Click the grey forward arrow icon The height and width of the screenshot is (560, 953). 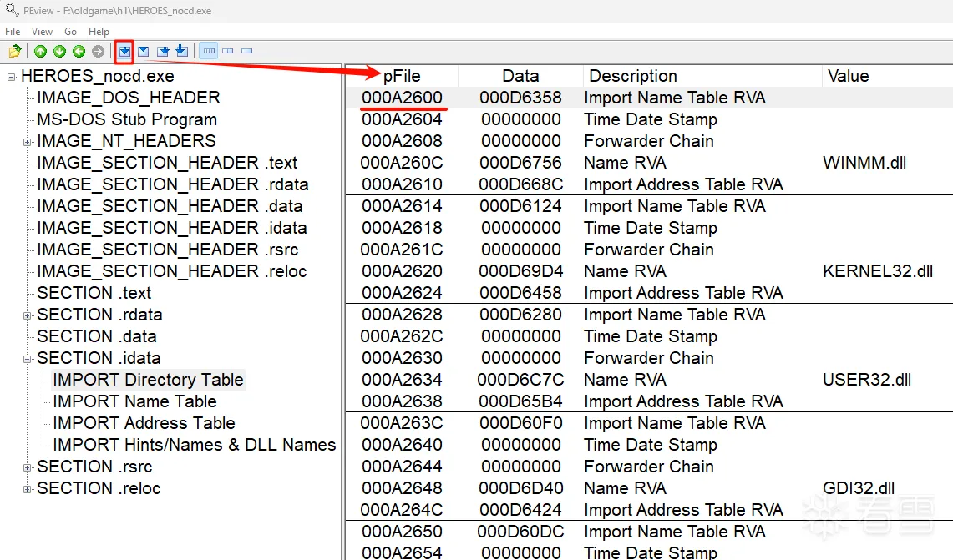pyautogui.click(x=98, y=52)
